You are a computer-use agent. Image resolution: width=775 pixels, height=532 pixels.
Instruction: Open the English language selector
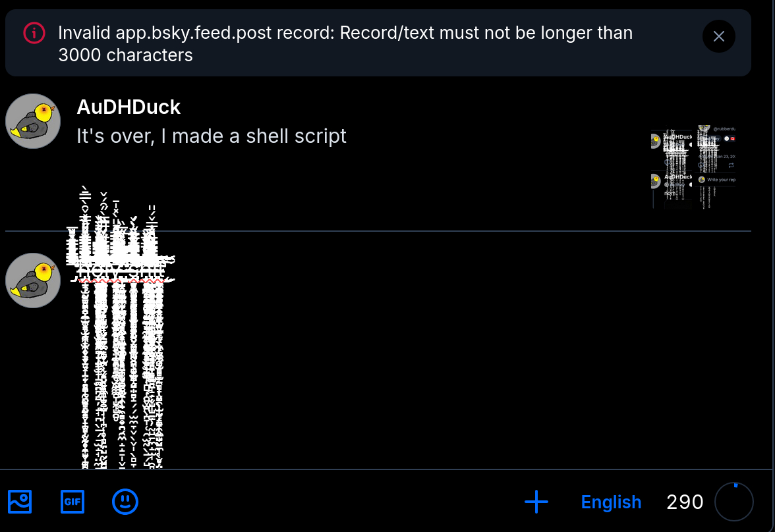click(x=611, y=502)
